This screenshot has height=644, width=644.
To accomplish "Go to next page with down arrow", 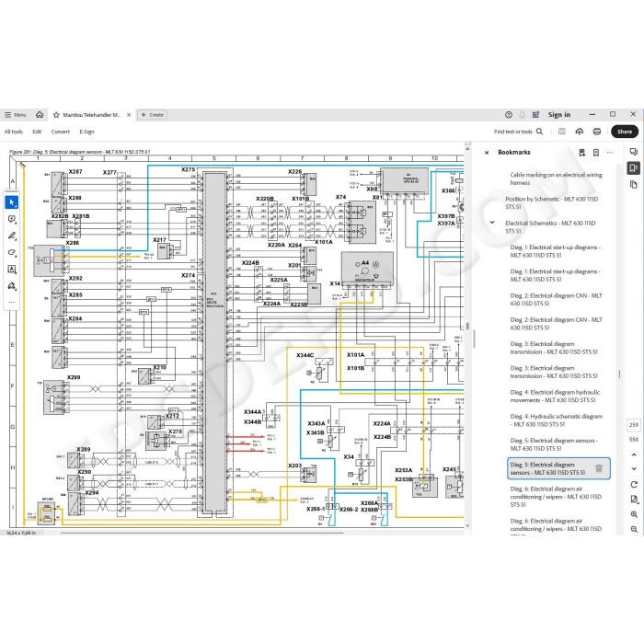I will [634, 468].
